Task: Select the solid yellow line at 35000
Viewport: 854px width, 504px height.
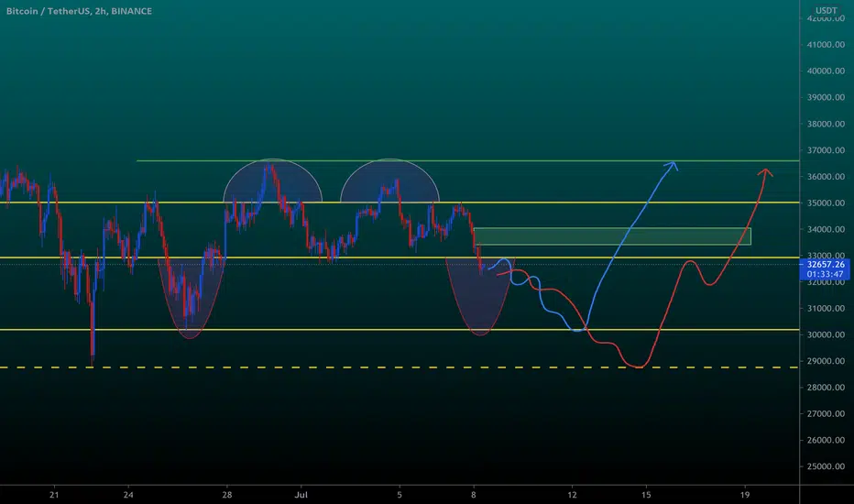Action: click(400, 203)
